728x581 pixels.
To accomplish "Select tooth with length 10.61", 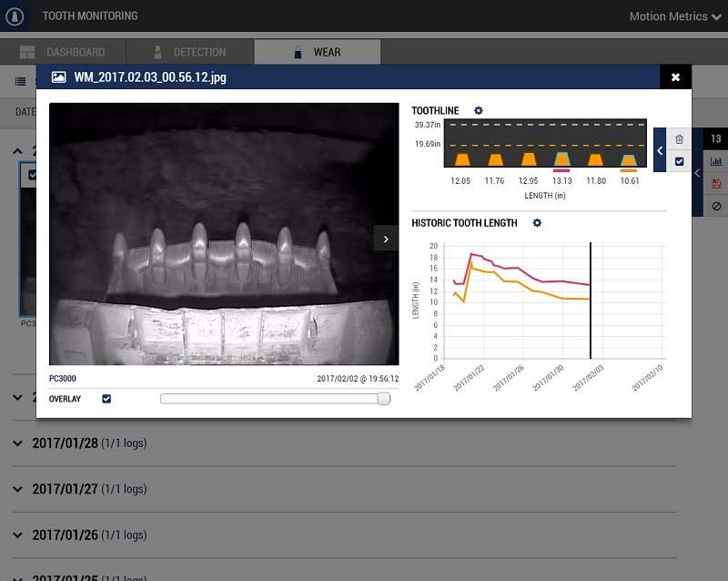I will point(629,160).
